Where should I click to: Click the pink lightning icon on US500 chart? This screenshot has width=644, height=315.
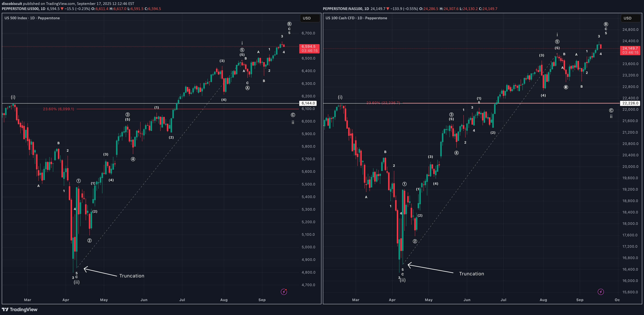coord(284,292)
